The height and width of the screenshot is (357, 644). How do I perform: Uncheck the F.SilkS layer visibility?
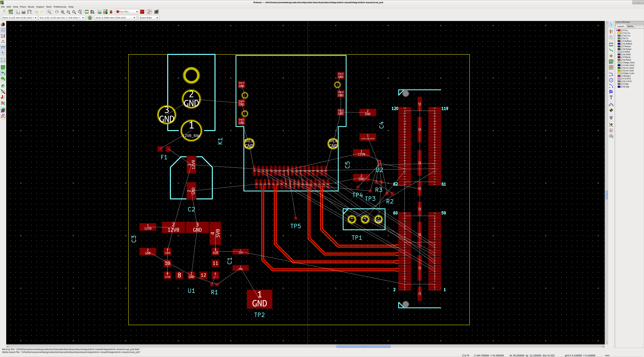(x=622, y=52)
